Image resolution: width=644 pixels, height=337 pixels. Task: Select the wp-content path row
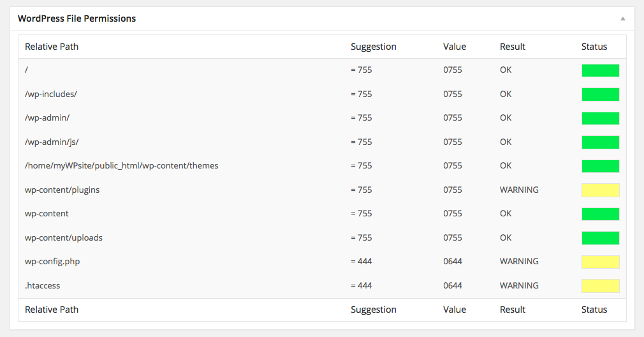[323, 214]
